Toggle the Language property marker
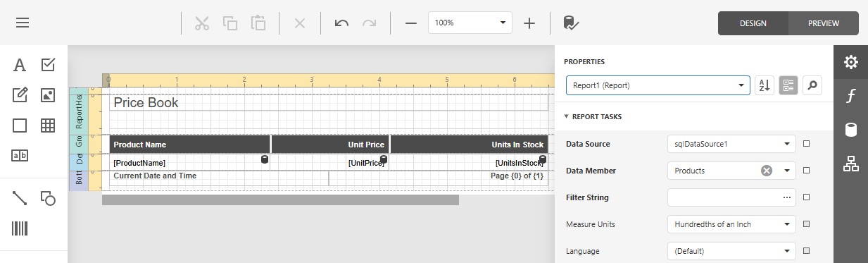 807,251
